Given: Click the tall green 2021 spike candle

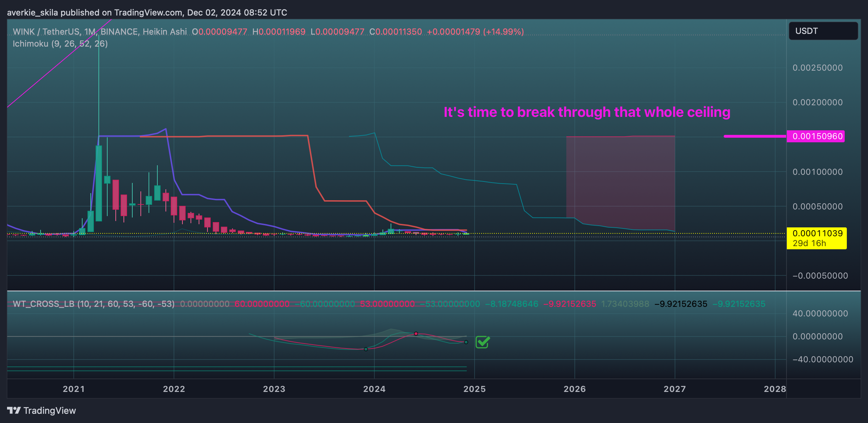Looking at the screenshot, I should click(x=99, y=183).
